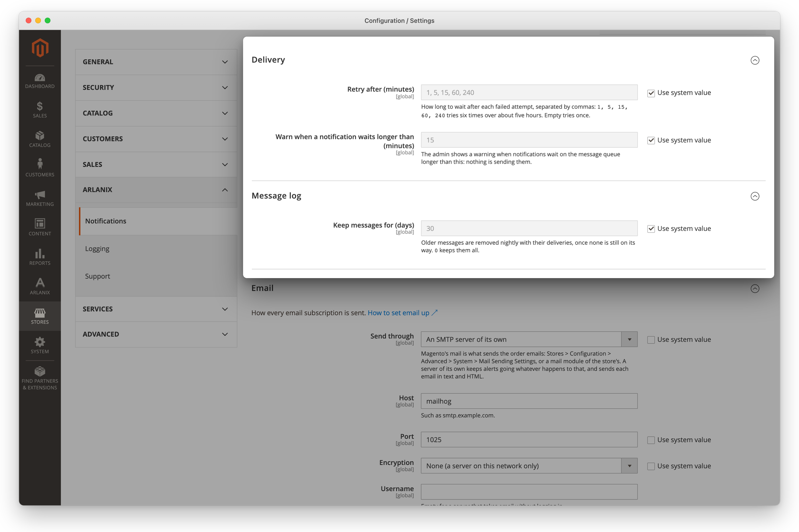This screenshot has height=532, width=799.
Task: Expand the ADVANCED configuration section
Action: 156,334
